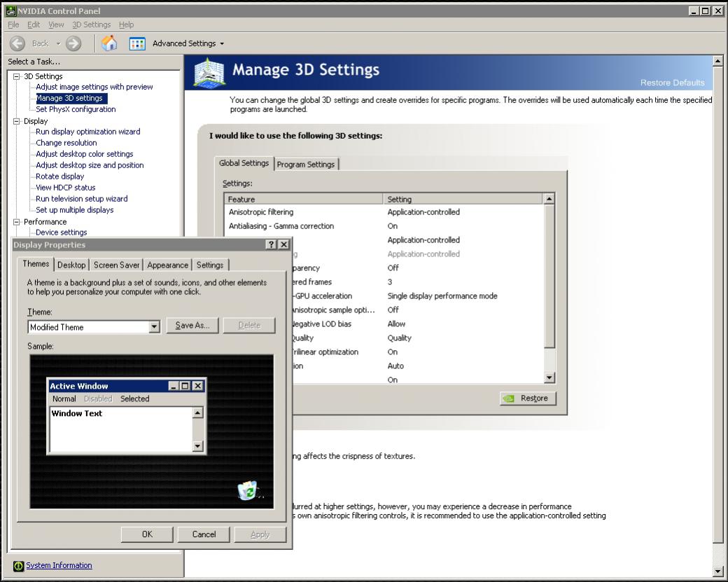Open the Advanced Settings view dropdown
Viewport: 728px width, 582px height.
click(222, 43)
